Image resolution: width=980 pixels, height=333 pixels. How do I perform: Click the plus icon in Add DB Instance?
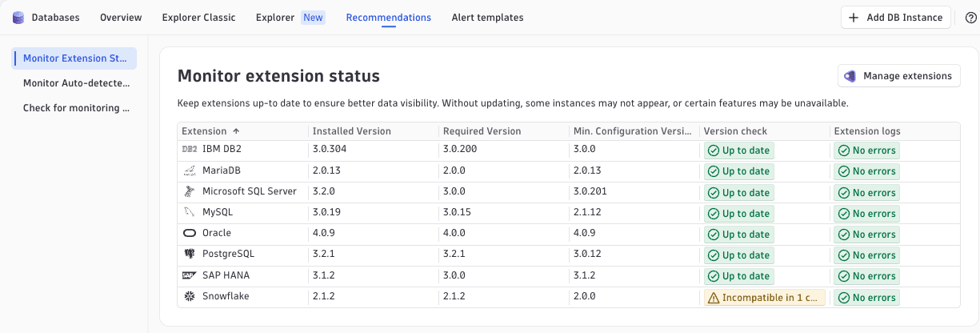pyautogui.click(x=854, y=18)
